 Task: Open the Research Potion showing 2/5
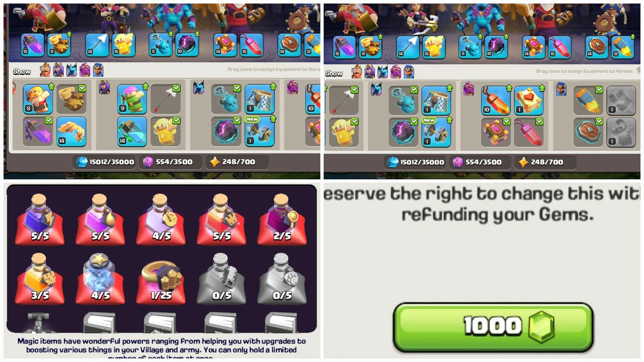pos(282,220)
